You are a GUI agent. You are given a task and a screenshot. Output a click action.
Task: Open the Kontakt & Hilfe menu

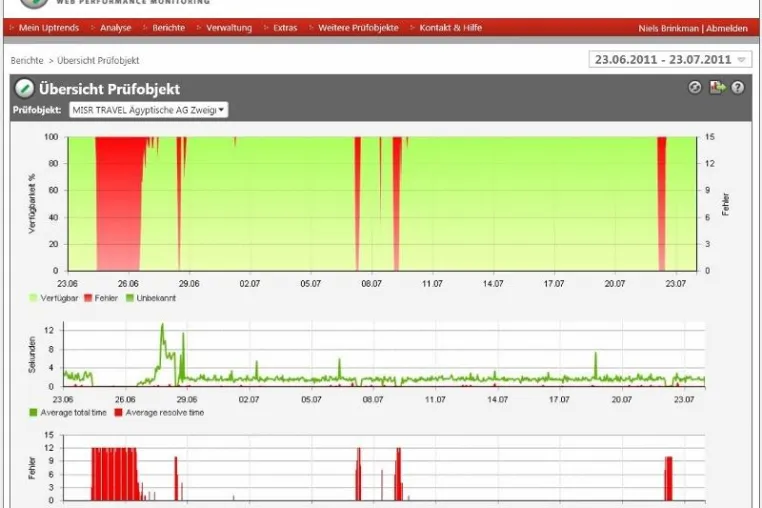450,28
